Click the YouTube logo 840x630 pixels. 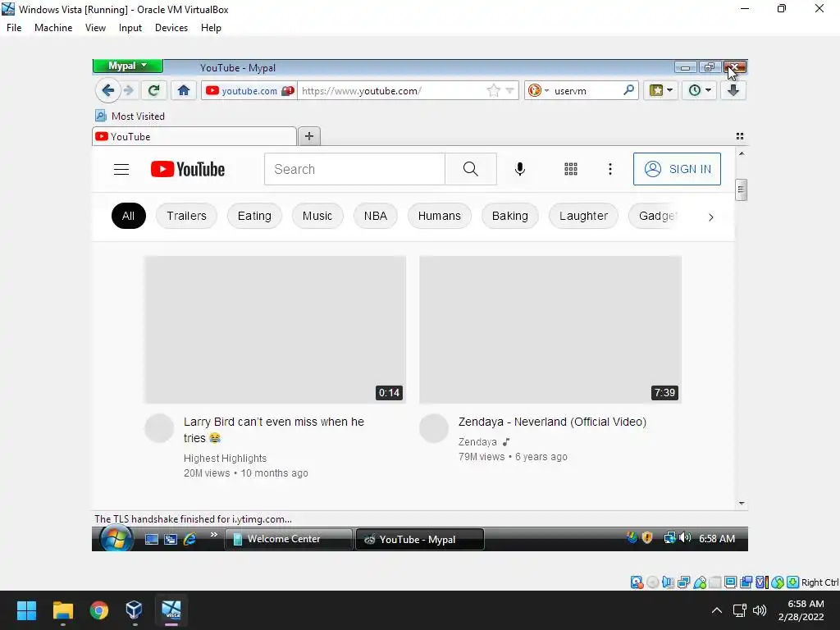tap(188, 169)
